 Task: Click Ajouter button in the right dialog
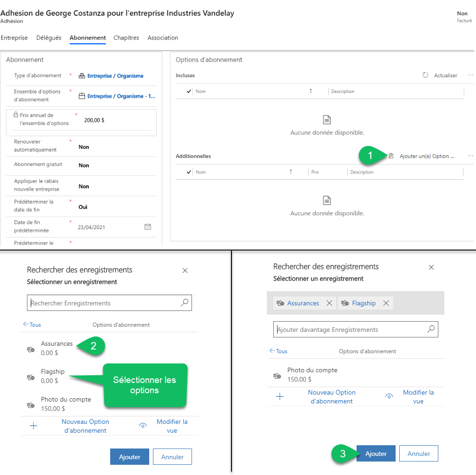(x=376, y=454)
